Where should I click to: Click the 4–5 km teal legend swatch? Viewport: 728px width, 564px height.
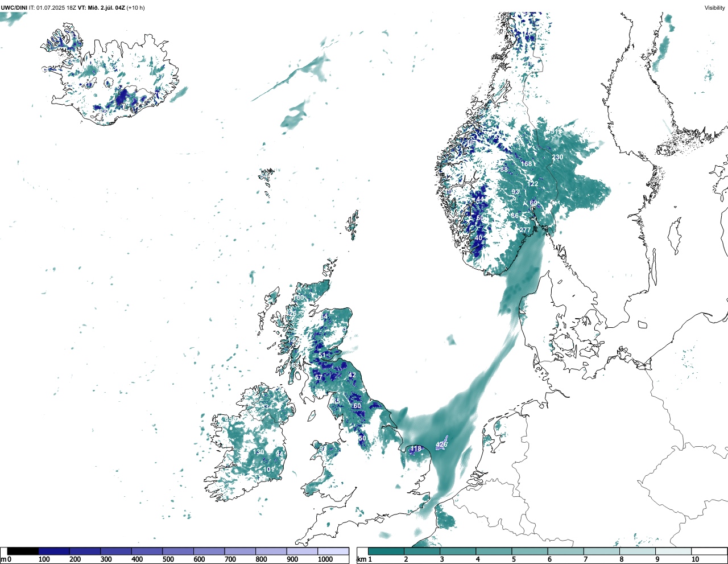tap(494, 551)
